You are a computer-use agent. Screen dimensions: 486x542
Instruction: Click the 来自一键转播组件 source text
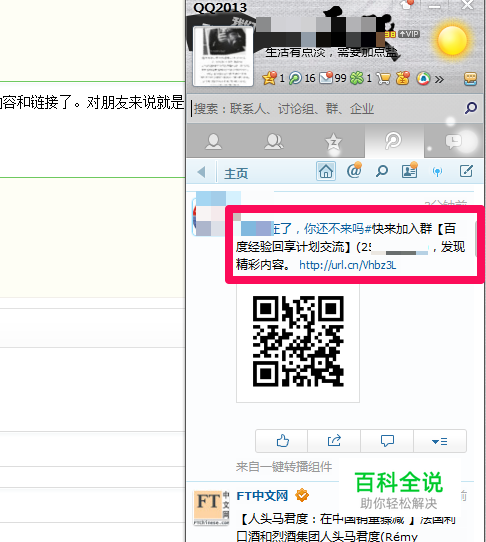pyautogui.click(x=284, y=467)
